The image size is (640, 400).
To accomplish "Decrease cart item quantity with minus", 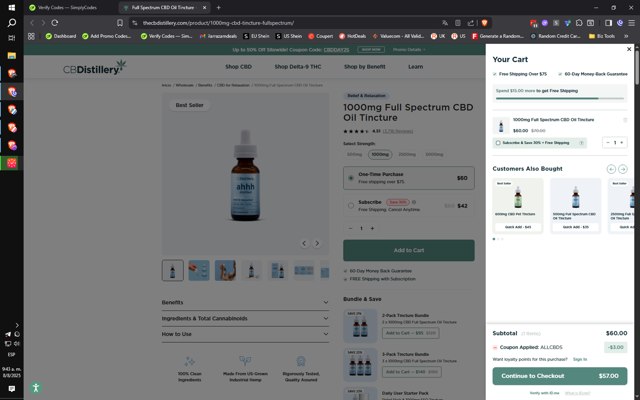I will click(608, 142).
